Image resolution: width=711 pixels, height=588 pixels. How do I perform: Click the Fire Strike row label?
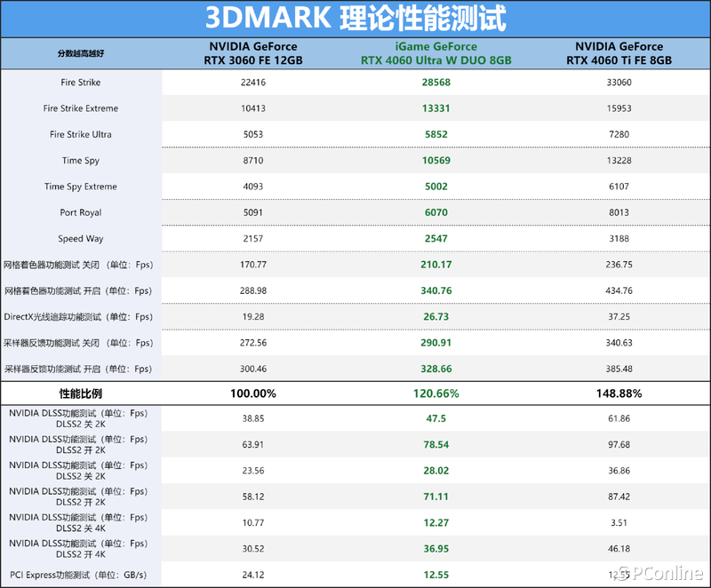[x=81, y=83]
